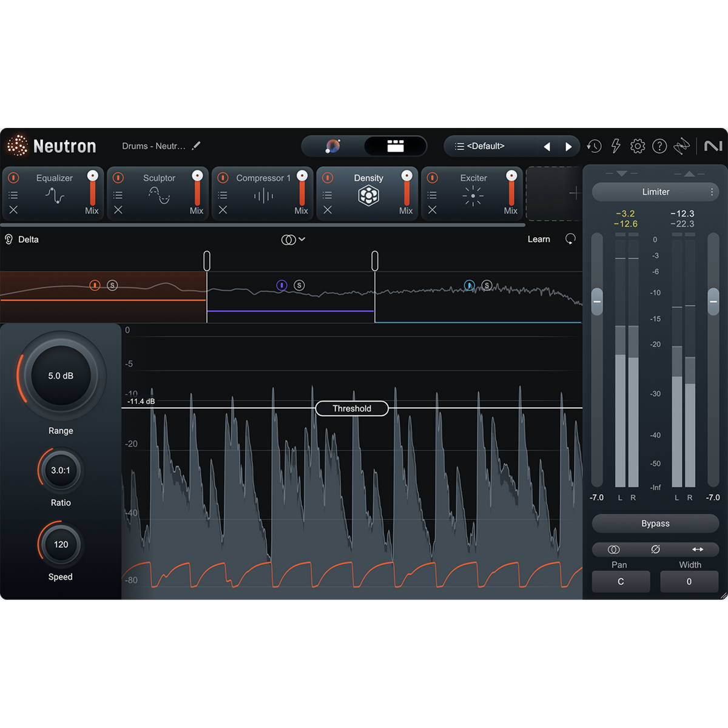
Task: Click the first crossover handle
Action: (207, 261)
